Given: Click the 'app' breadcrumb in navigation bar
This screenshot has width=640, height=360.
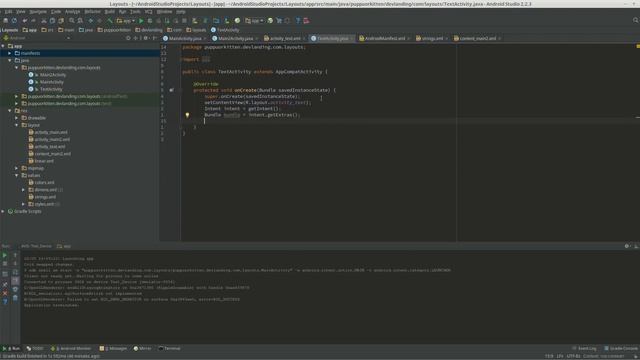Looking at the screenshot, I should point(29,30).
